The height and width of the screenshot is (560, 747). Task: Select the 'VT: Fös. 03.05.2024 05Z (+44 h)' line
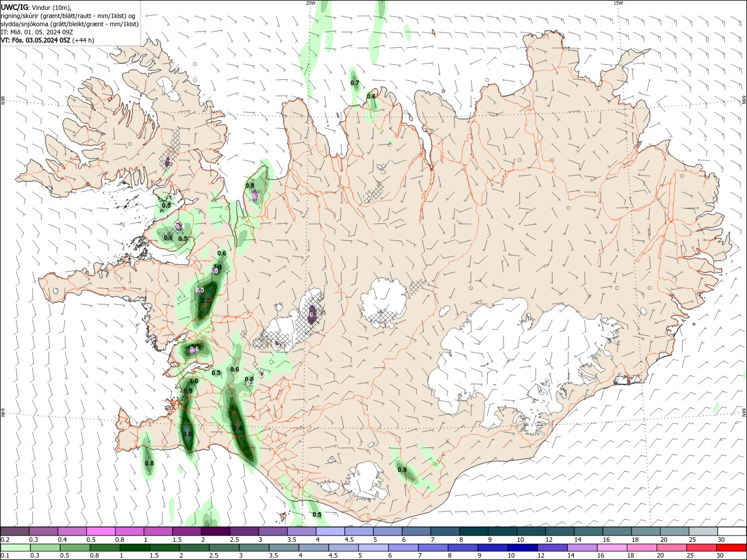point(48,40)
